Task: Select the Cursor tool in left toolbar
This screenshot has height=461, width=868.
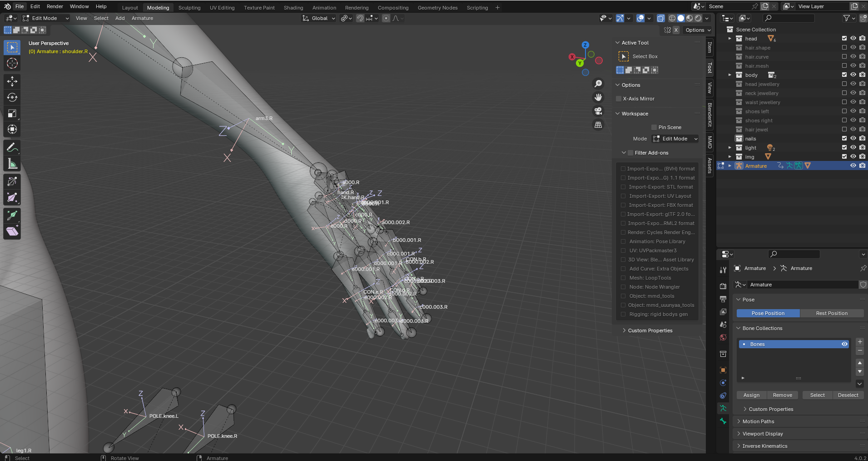Action: pos(12,63)
